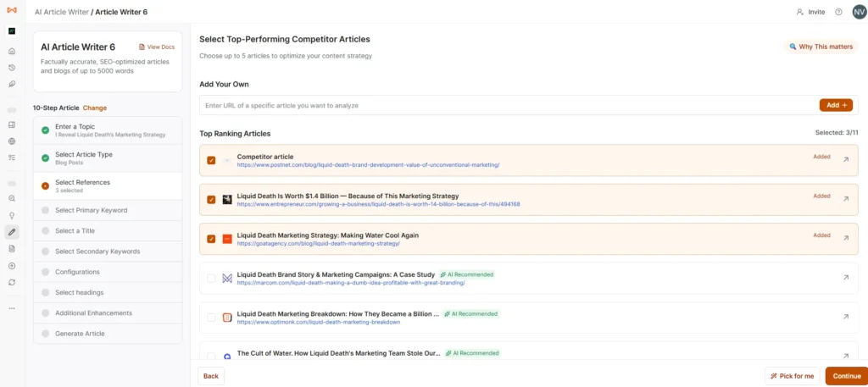Screen dimensions: 868x387
Task: Open The Cult of Water external link arrow
Action: coord(846,356)
